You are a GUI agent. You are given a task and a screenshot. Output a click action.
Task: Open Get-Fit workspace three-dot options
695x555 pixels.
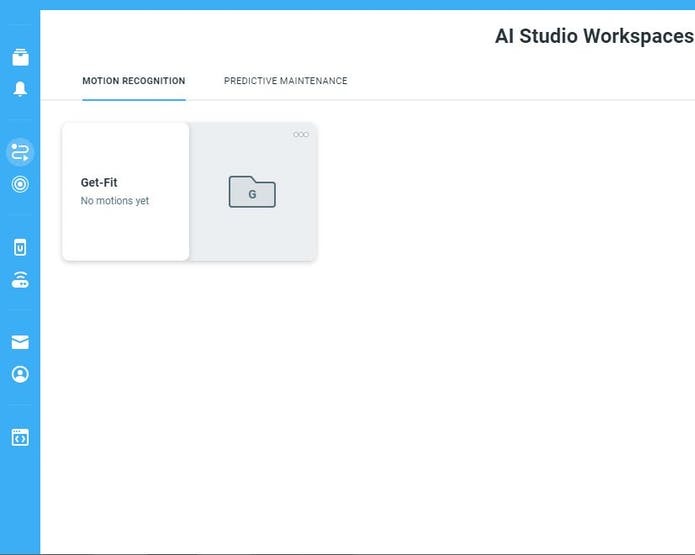coord(301,134)
